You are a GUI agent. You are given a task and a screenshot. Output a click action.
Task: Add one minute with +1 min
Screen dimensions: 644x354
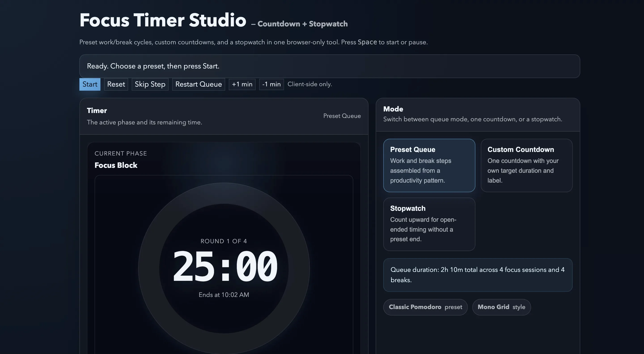click(242, 84)
